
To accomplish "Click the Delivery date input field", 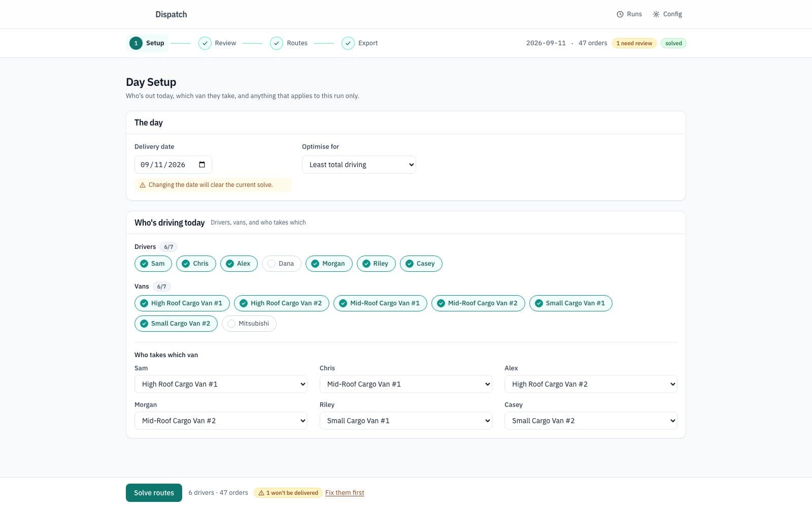I will point(173,165).
